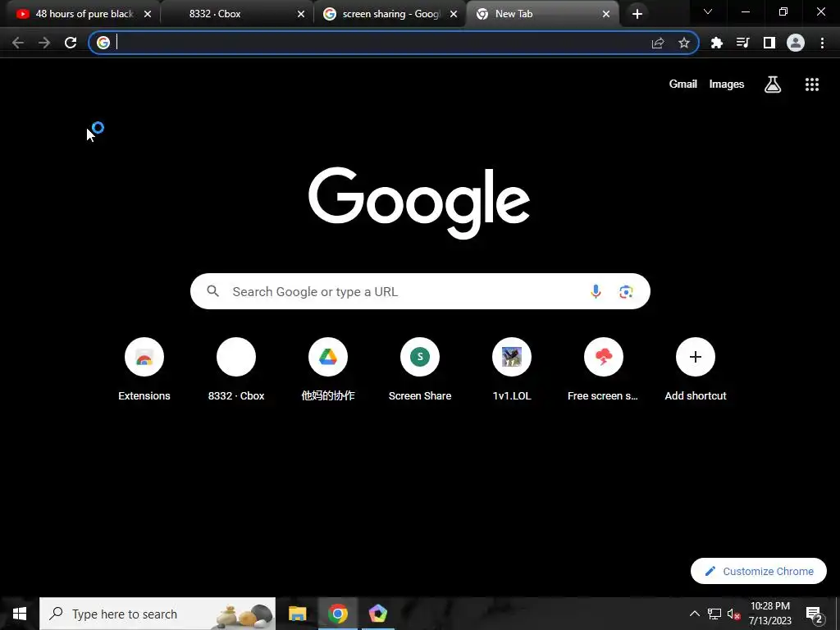Click the browser back arrow
This screenshot has height=630, width=840.
coord(18,43)
